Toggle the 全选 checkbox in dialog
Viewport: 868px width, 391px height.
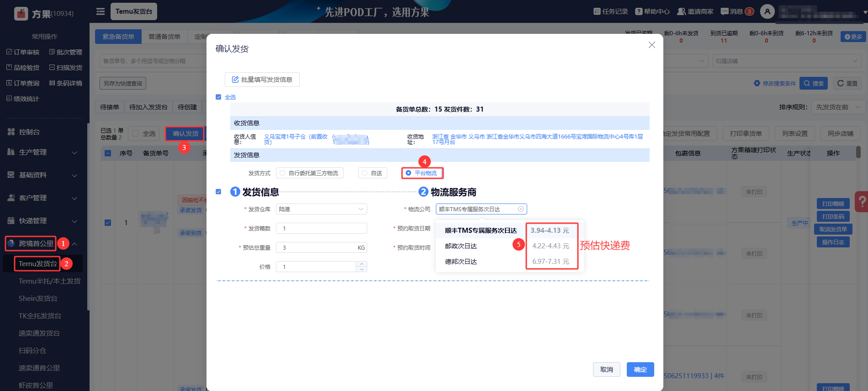coord(218,97)
